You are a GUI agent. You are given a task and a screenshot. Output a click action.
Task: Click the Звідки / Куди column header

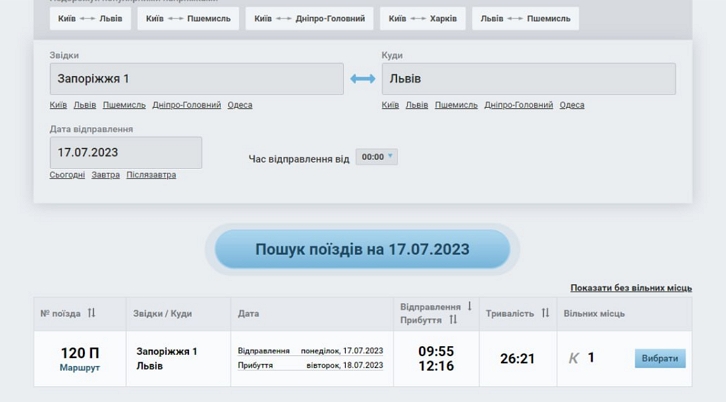pyautogui.click(x=163, y=314)
